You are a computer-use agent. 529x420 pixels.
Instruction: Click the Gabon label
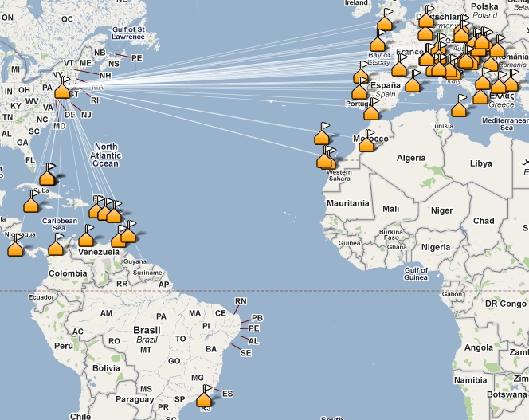(x=452, y=294)
